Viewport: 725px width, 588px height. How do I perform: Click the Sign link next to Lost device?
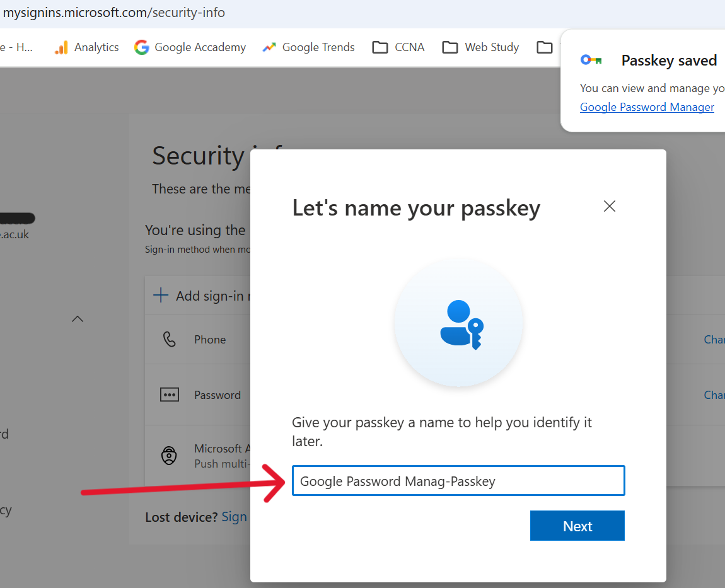point(234,517)
